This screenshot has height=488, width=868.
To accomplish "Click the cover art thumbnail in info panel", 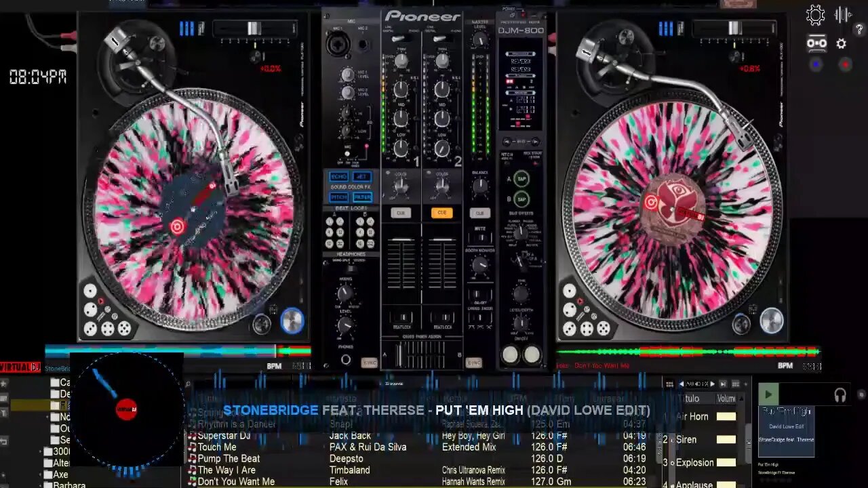I will [x=786, y=432].
